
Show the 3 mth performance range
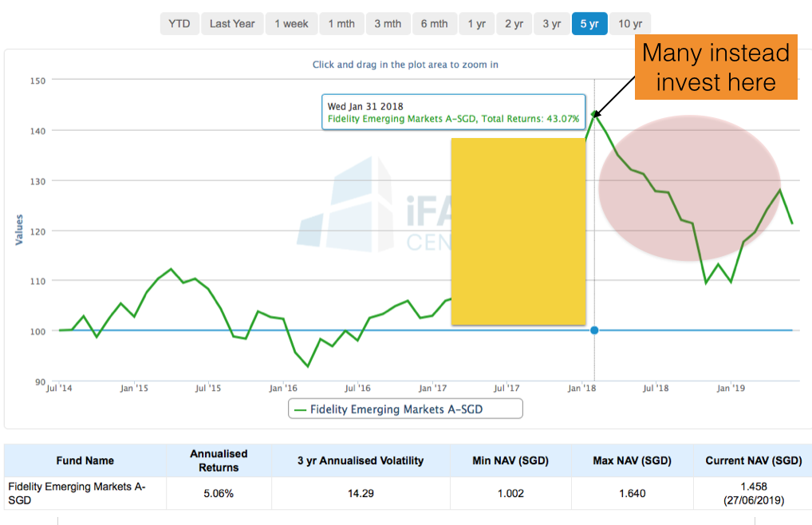(x=388, y=24)
